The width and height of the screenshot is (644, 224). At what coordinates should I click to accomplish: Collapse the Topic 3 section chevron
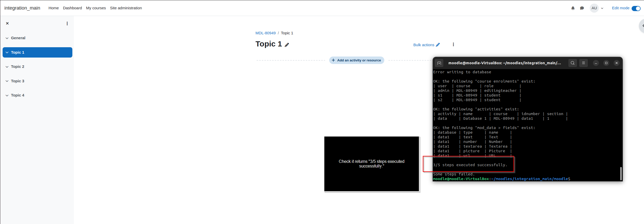point(7,81)
